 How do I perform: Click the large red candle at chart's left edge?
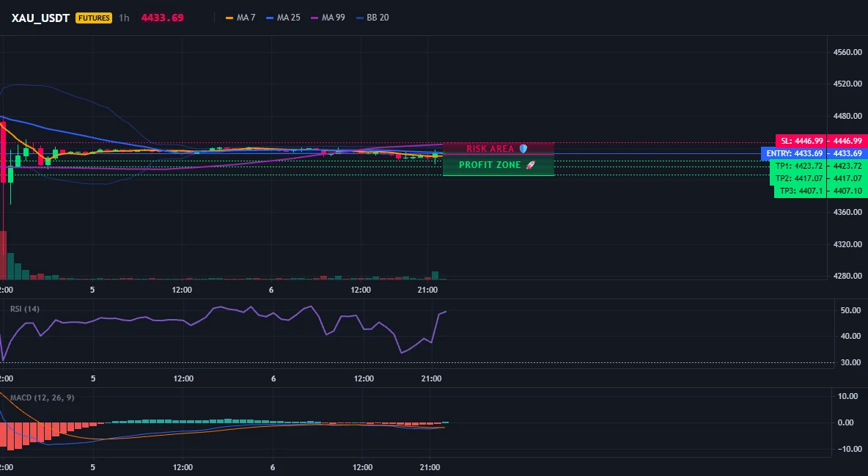(4, 153)
